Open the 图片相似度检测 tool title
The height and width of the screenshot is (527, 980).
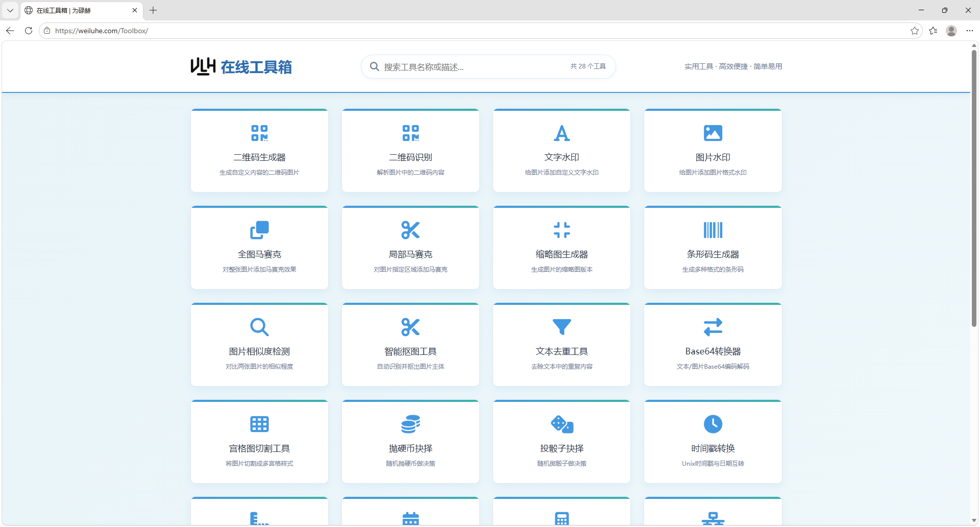click(x=259, y=351)
